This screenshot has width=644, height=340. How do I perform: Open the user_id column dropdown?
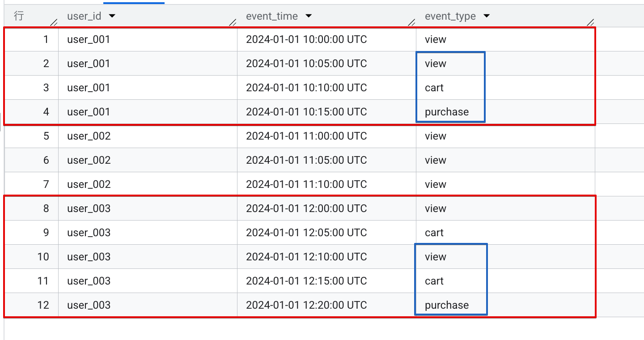point(112,16)
